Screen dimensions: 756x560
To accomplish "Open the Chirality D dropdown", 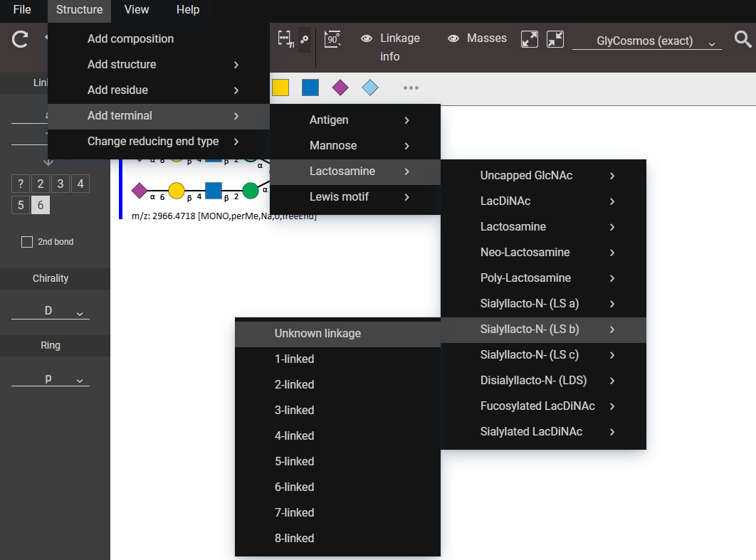I will click(x=51, y=311).
